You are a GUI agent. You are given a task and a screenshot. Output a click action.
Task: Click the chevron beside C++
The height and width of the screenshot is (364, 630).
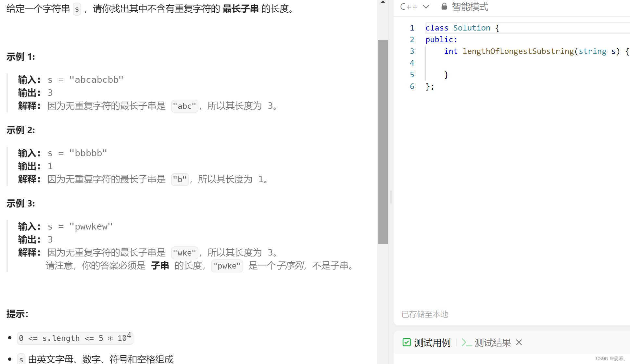click(x=426, y=7)
